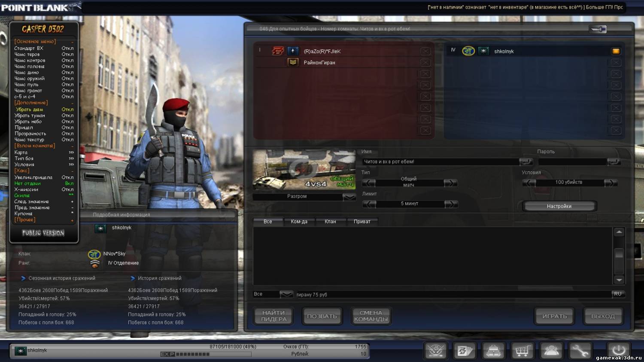Collapse the [Дополнение] section

coord(72,103)
